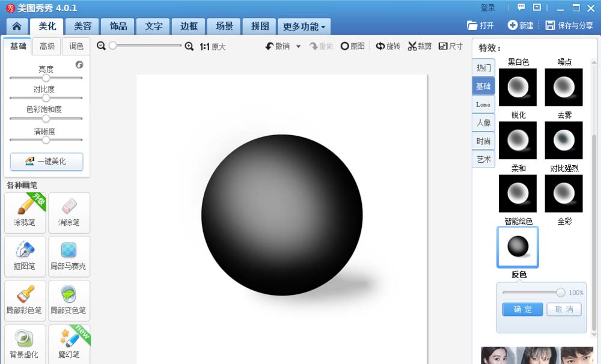Open a file with 打开
Screen dimensions: 601x364
pos(480,25)
